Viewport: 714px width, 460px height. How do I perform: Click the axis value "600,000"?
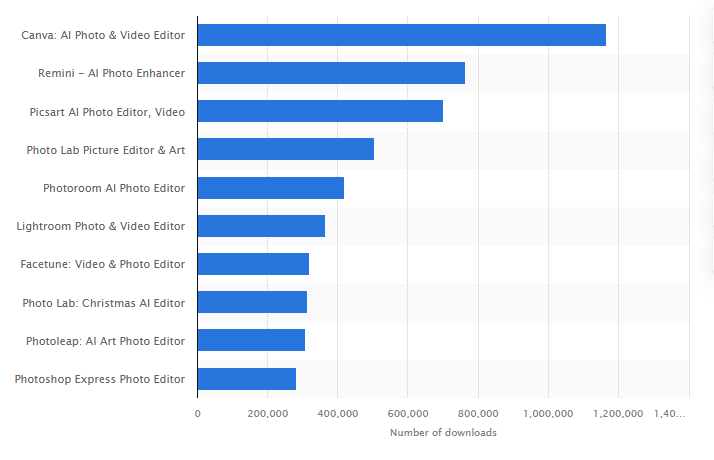(x=408, y=414)
